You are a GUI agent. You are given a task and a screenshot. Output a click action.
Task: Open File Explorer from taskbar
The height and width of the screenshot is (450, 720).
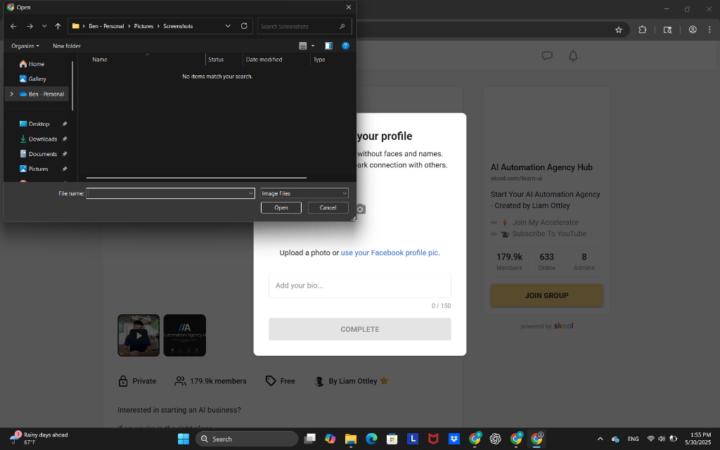(x=351, y=439)
